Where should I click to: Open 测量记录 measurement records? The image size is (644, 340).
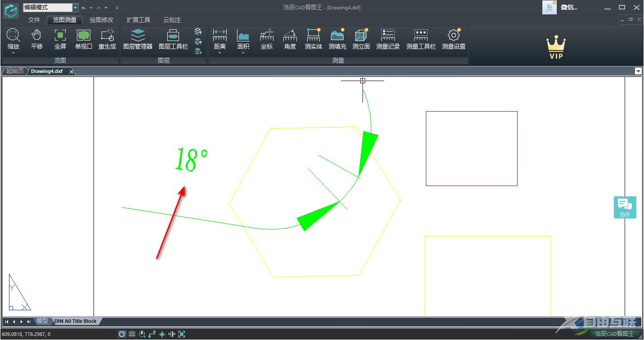(x=388, y=39)
